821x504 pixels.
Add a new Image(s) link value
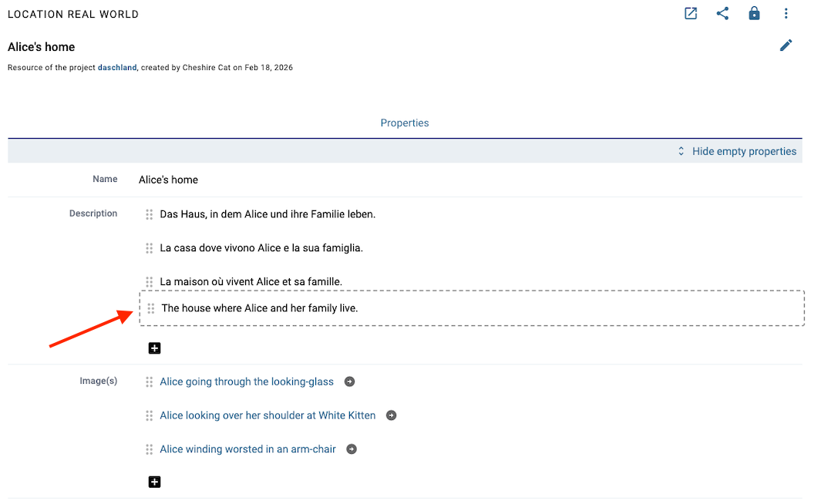click(154, 482)
